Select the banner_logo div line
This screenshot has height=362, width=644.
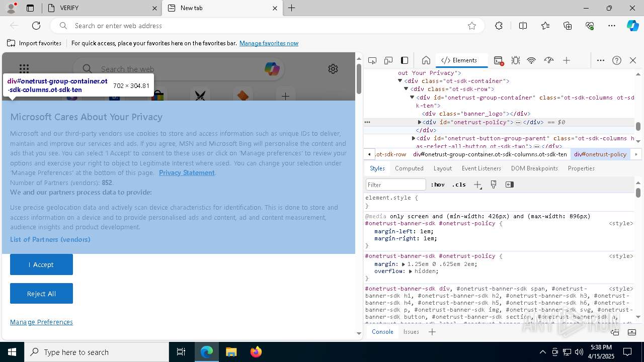click(x=476, y=114)
